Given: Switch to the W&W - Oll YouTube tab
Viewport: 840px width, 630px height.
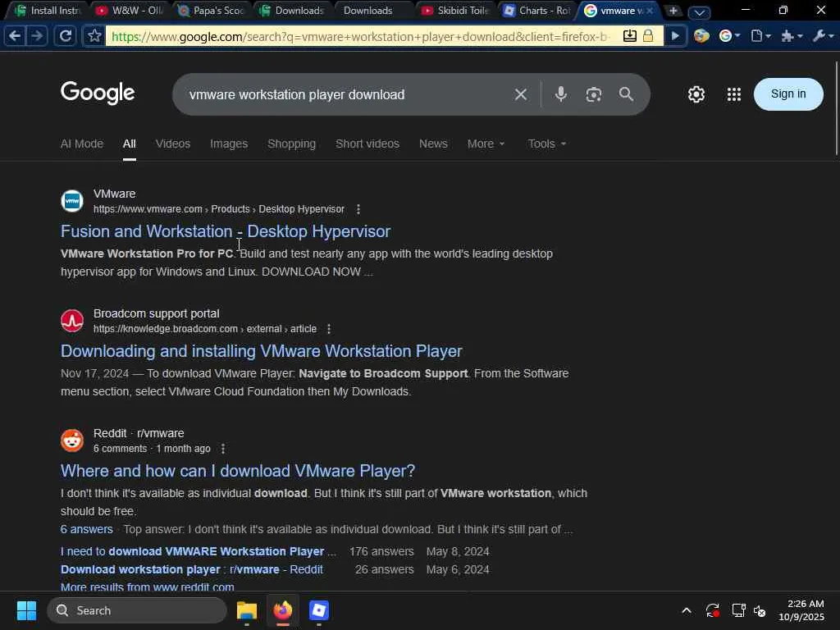Looking at the screenshot, I should point(129,10).
